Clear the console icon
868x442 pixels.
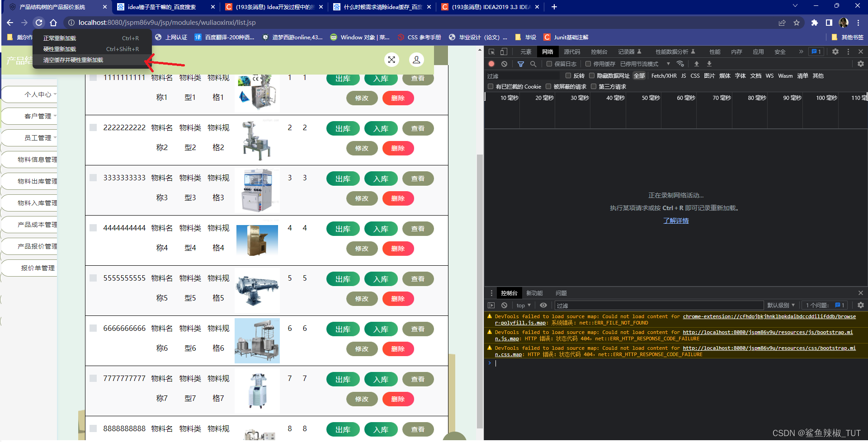504,306
